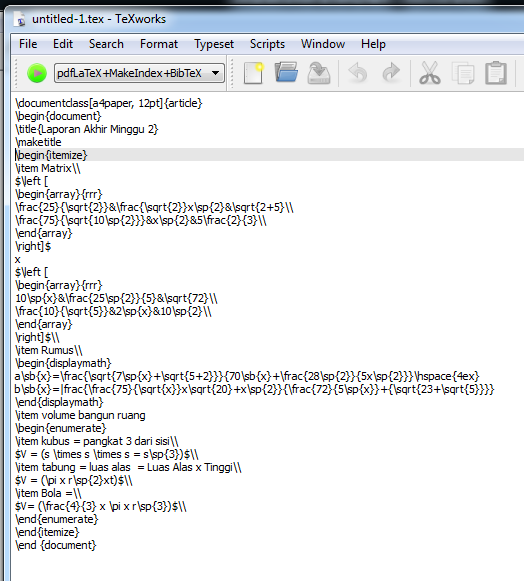Open the Typeset menu
This screenshot has width=524, height=581.
point(214,44)
